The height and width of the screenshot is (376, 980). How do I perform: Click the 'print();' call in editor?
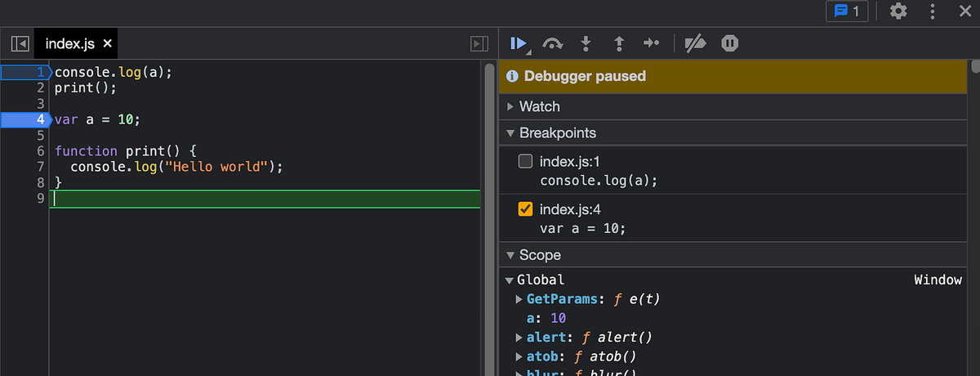coord(86,88)
